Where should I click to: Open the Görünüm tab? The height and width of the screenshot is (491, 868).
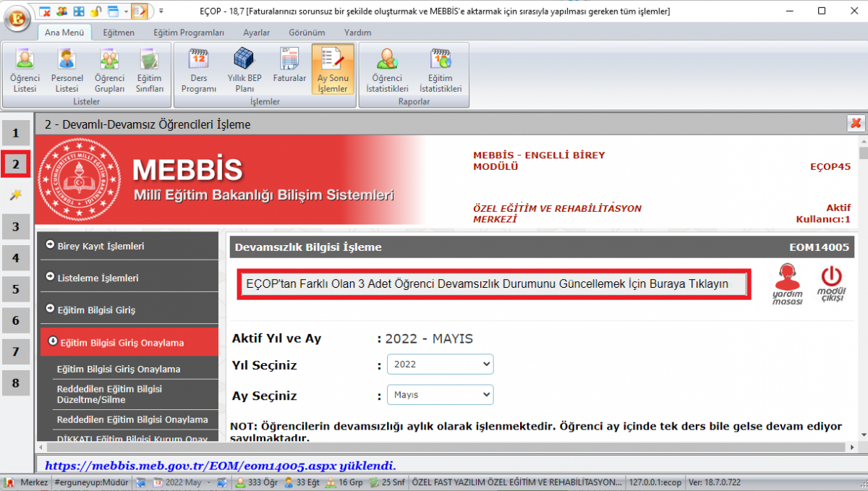coord(307,33)
